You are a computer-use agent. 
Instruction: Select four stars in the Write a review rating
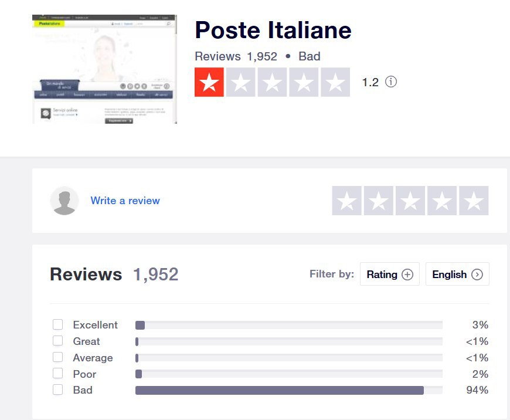[x=441, y=201]
